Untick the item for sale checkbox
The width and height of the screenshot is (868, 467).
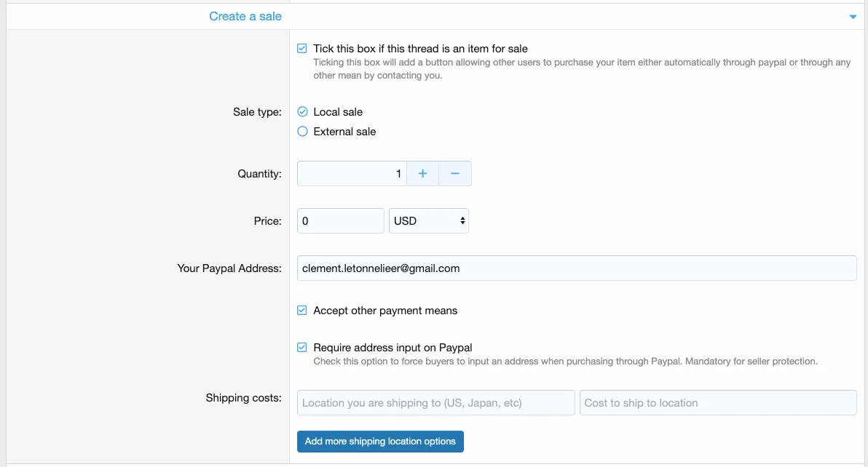[302, 49]
